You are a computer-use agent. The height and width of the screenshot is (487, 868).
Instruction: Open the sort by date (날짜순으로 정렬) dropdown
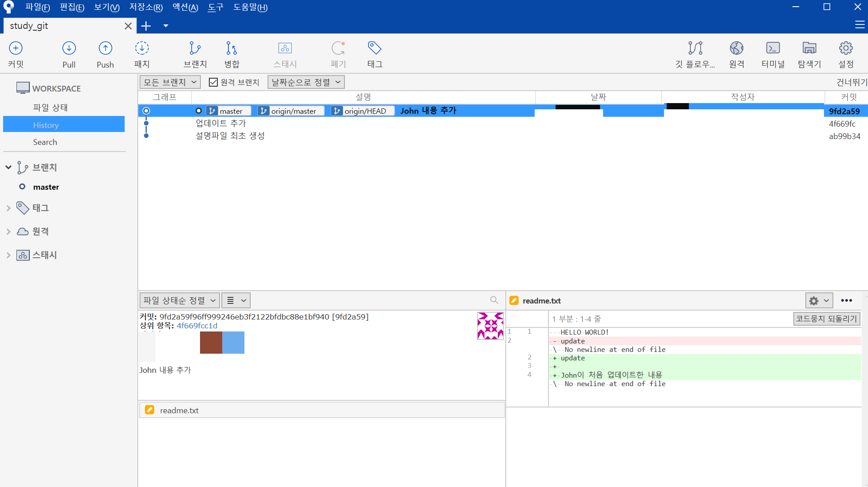[306, 82]
